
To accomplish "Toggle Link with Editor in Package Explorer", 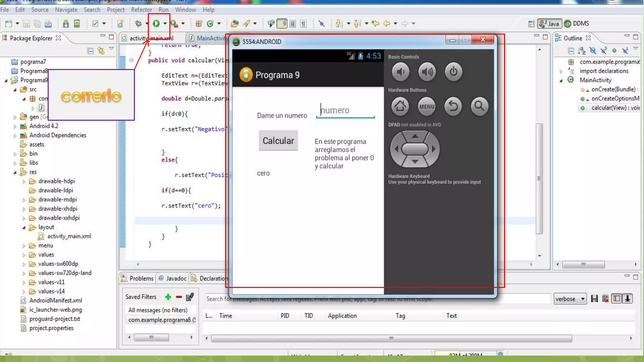I will [101, 51].
